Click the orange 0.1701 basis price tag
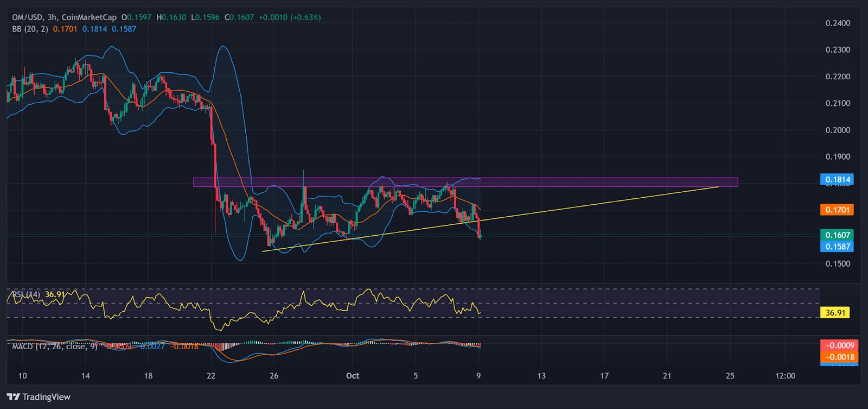The height and width of the screenshot is (409, 868). pyautogui.click(x=838, y=210)
